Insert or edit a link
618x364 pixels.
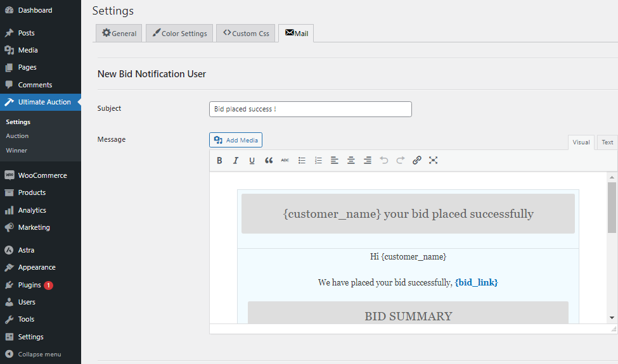pyautogui.click(x=417, y=160)
